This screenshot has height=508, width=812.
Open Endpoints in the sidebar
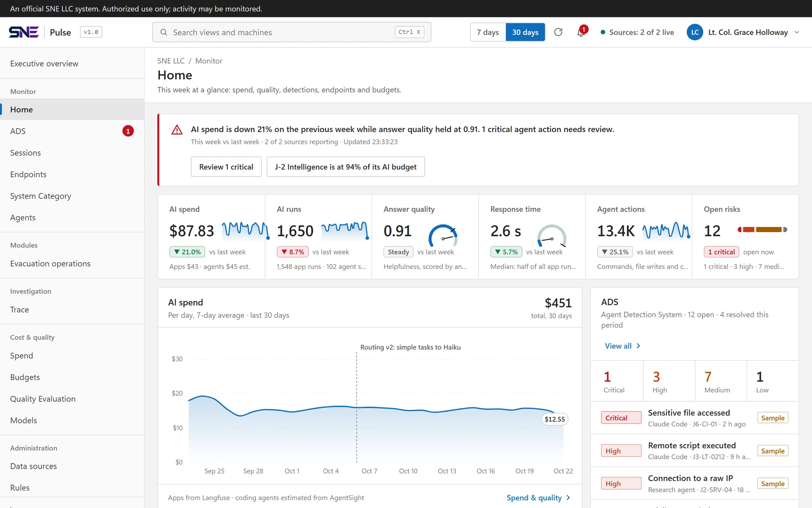click(72, 174)
